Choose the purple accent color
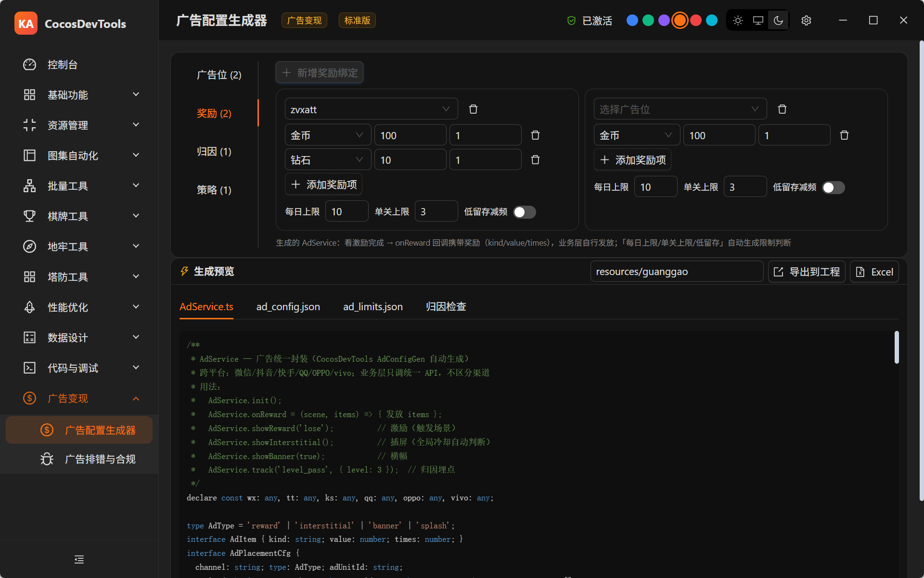Viewport: 924px width, 578px height. 664,20
